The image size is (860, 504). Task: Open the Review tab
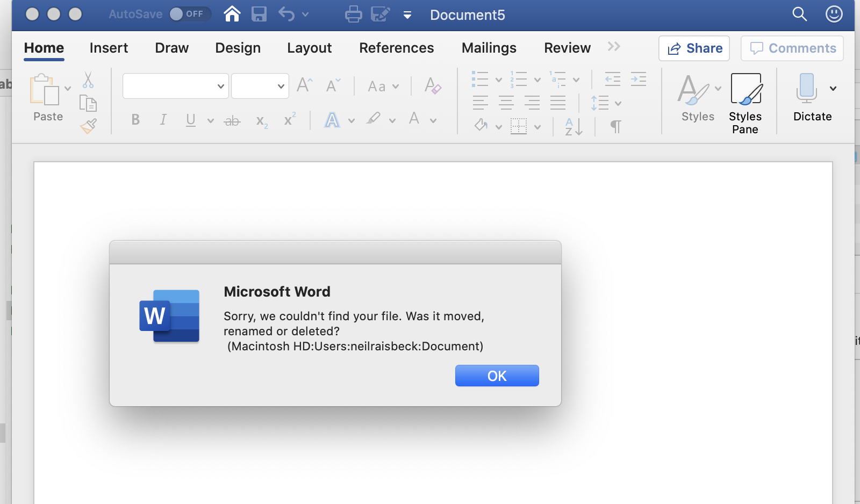pyautogui.click(x=568, y=48)
